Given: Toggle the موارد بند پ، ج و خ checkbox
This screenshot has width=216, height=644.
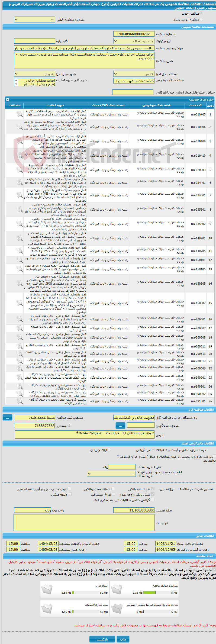Looking at the screenshot, I should [69, 489].
